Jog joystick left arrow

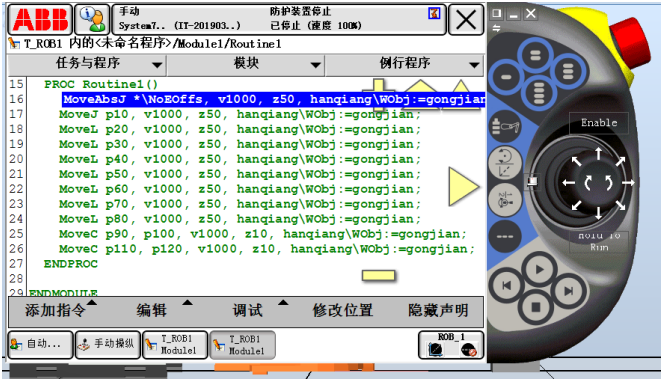pos(568,183)
